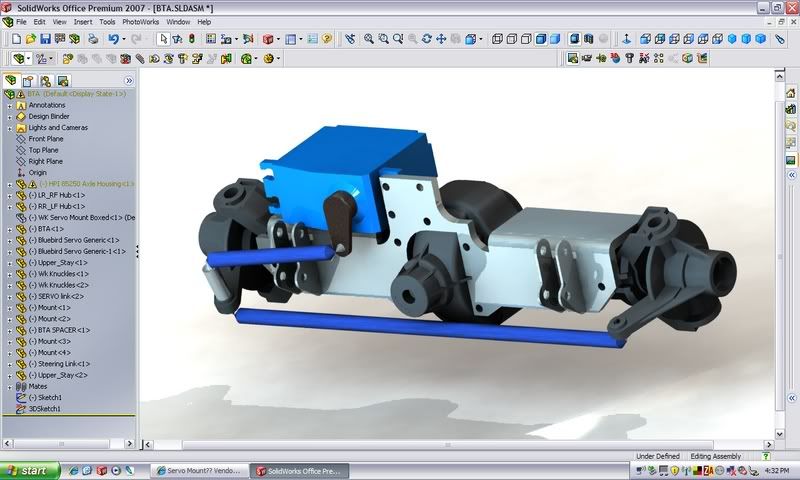Open the Insert menu
This screenshot has height=480, width=800.
[x=83, y=22]
